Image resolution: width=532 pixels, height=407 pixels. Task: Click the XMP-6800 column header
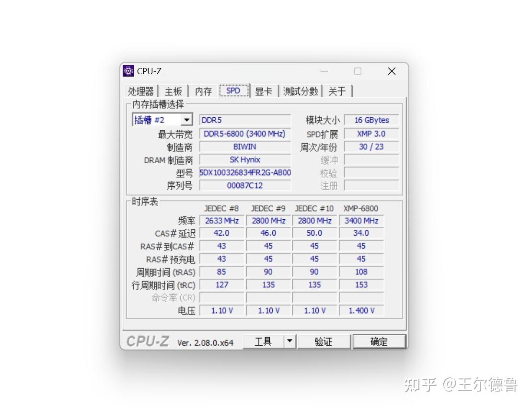coord(361,208)
